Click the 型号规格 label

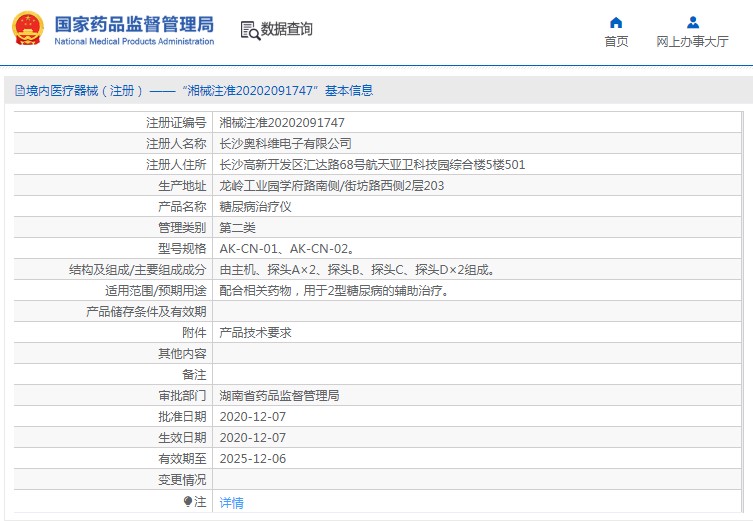182,249
